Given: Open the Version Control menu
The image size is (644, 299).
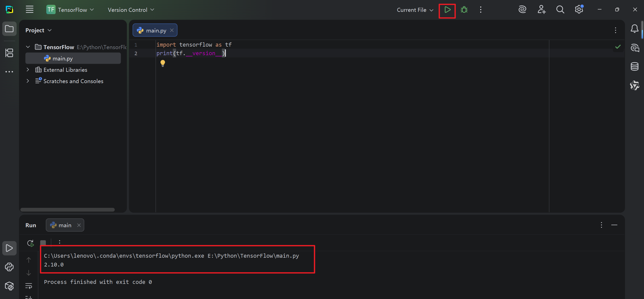Looking at the screenshot, I should pos(131,10).
